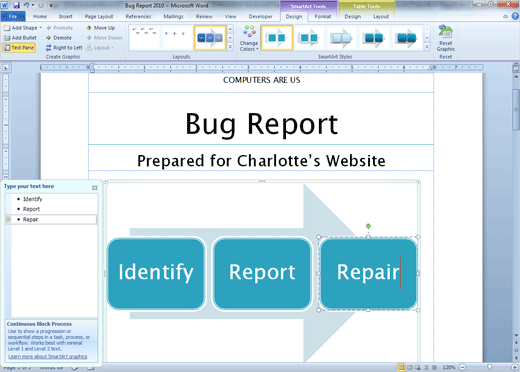
Task: Select the Report shape in the SmartArt
Action: click(x=262, y=273)
